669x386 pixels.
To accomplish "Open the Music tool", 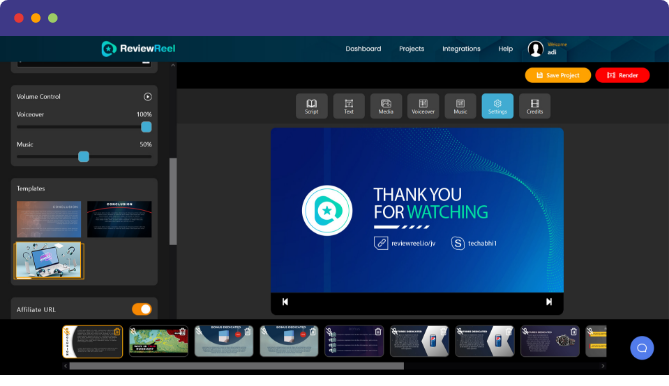I will [x=460, y=106].
